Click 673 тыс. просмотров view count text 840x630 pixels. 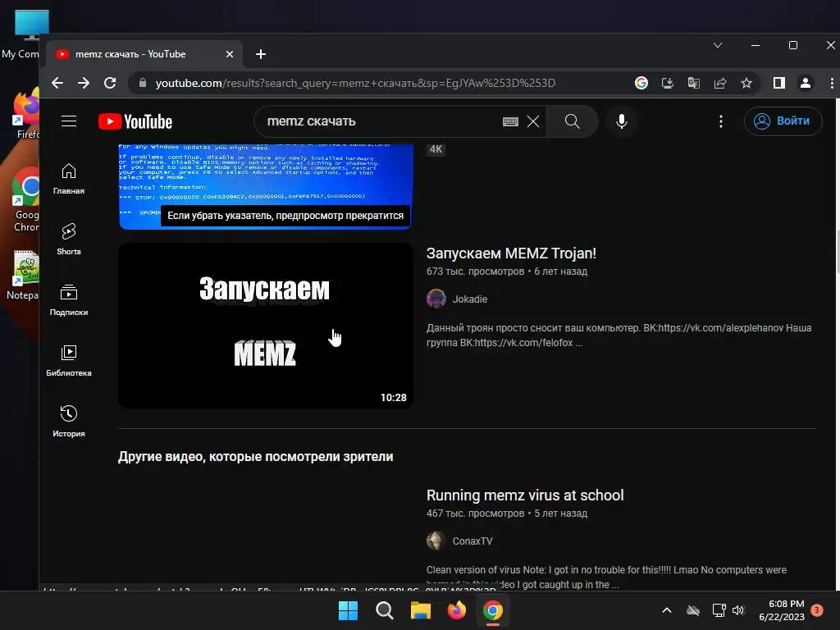click(475, 272)
